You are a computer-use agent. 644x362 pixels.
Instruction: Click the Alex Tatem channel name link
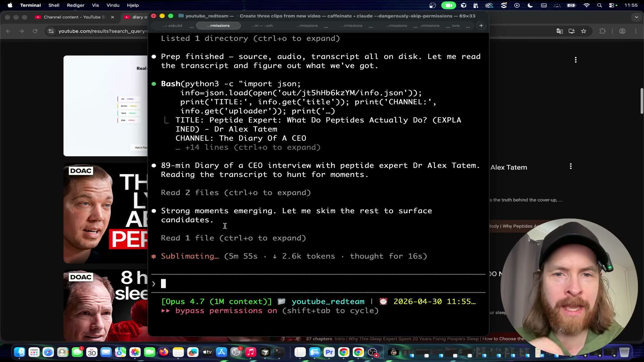click(508, 168)
